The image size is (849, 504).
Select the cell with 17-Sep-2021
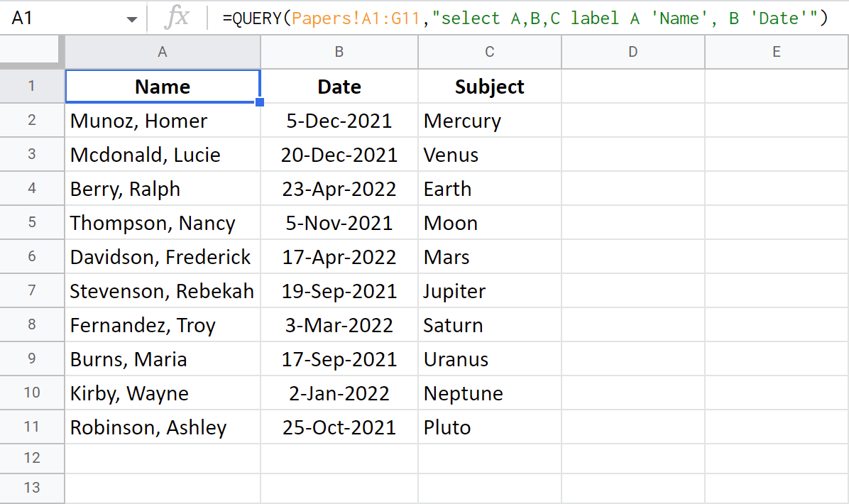point(339,358)
